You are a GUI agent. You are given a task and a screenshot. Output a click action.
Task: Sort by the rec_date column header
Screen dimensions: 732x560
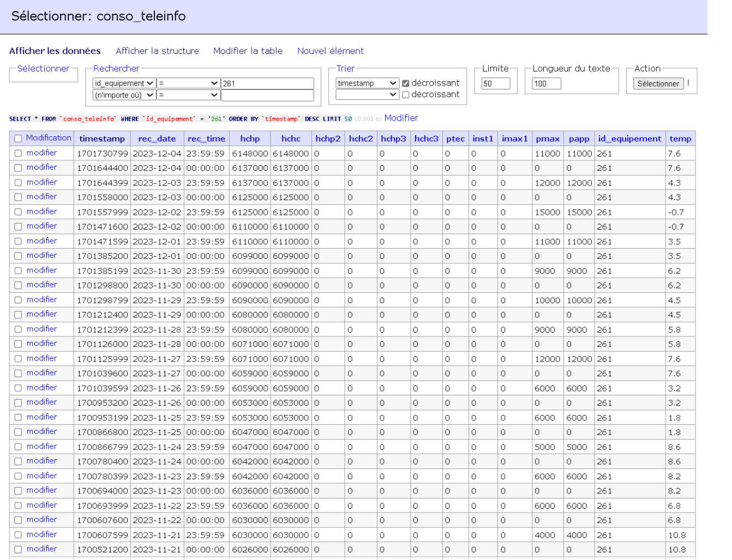click(x=157, y=139)
